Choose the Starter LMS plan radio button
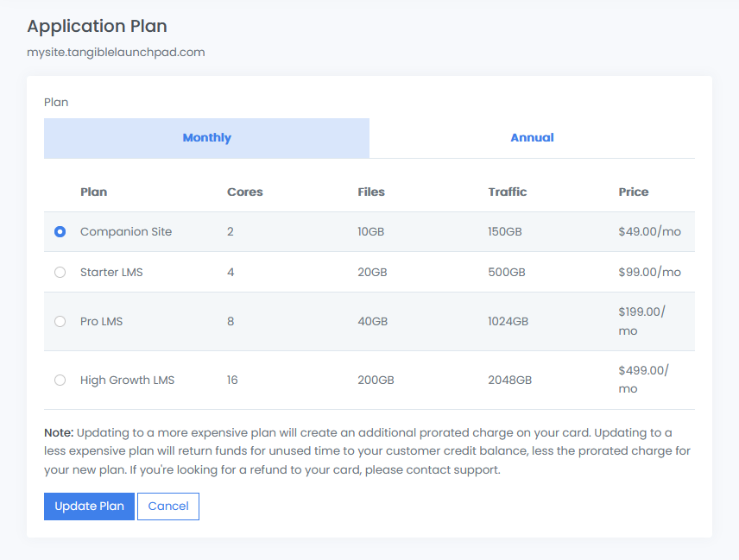 [60, 273]
